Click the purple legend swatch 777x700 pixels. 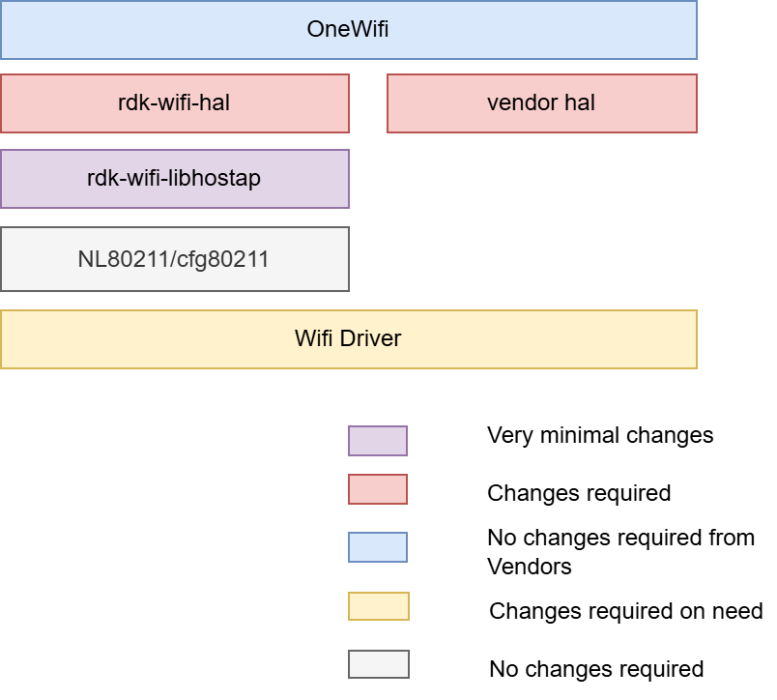378,441
